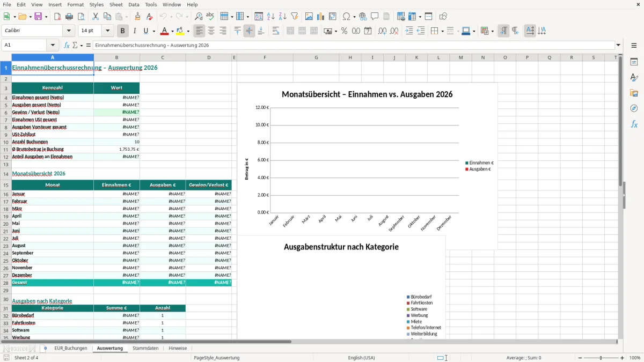Switch to the Stammdaten sheet tab

pos(145,348)
